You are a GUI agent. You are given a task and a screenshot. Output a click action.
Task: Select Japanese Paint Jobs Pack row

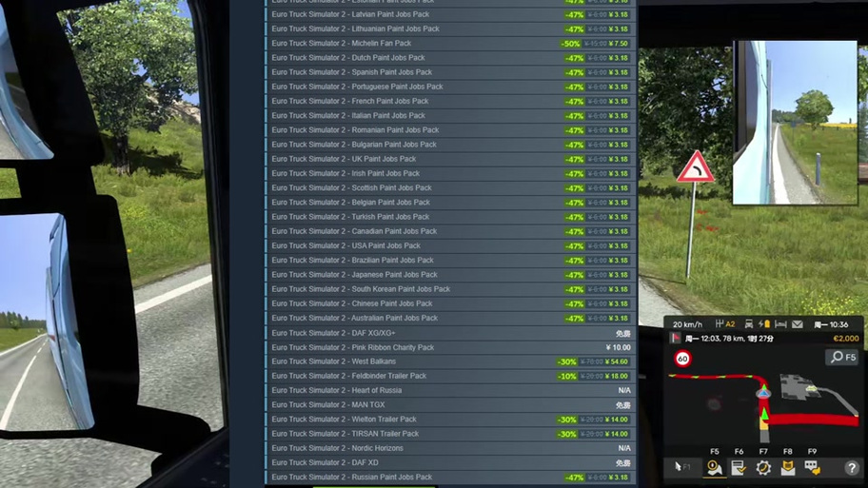(x=450, y=274)
